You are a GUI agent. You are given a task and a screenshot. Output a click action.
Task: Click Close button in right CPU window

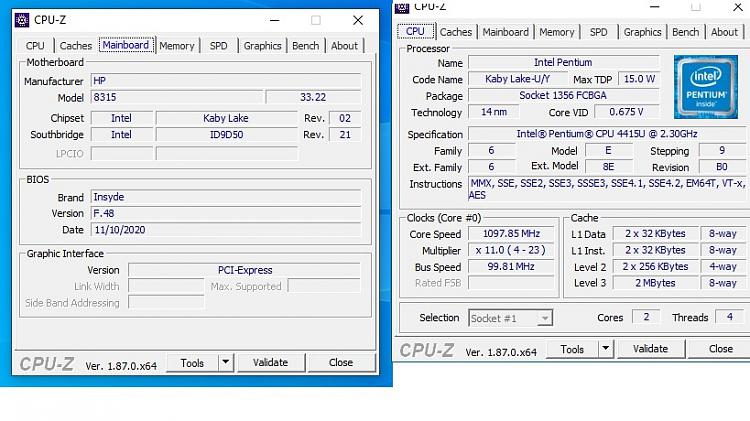721,349
